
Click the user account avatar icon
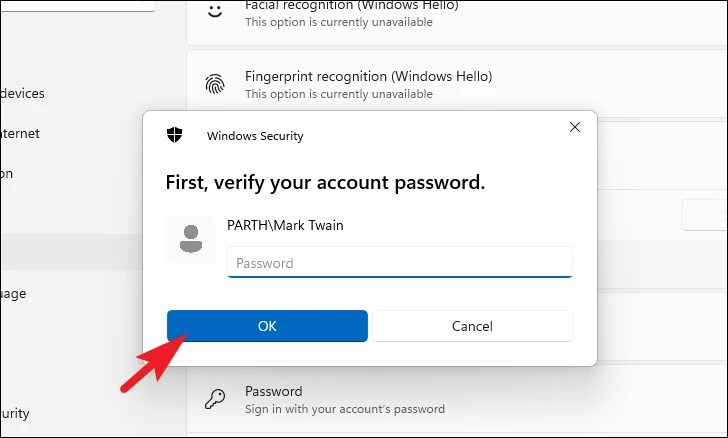coord(191,239)
